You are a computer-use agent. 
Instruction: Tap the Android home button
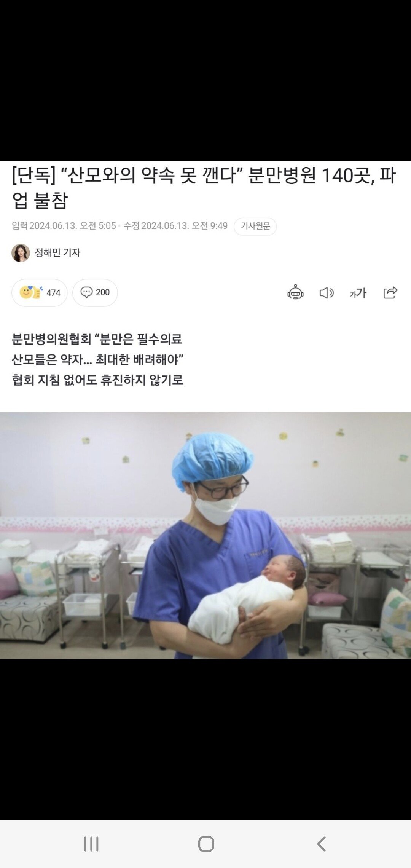[206, 844]
